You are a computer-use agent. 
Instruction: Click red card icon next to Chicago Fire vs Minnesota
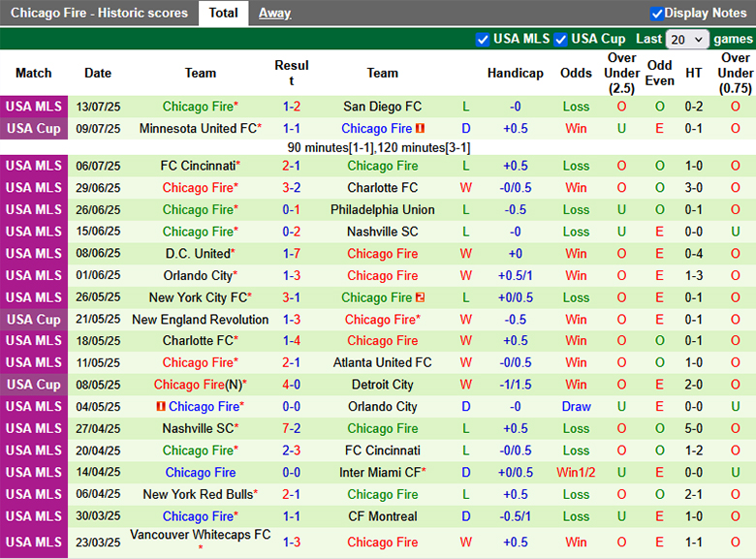tap(420, 128)
